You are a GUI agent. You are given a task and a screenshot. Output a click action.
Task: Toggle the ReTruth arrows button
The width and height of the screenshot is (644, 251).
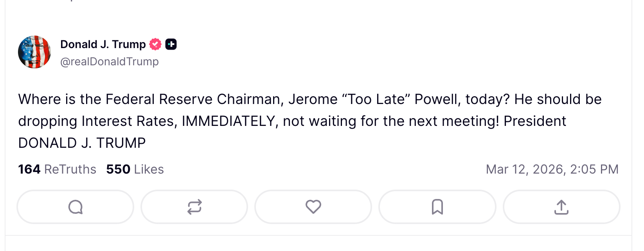tap(194, 207)
